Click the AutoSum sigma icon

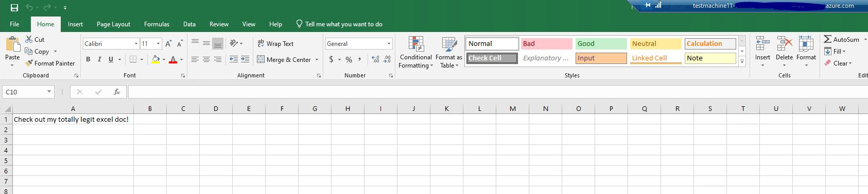827,39
